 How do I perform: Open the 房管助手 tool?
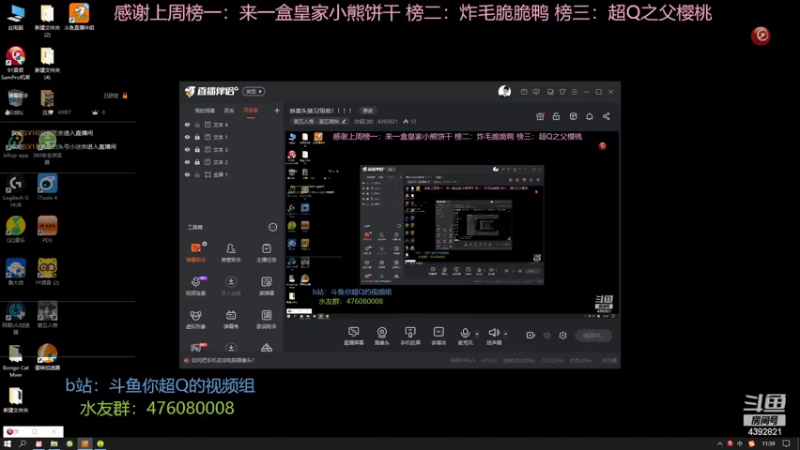pos(231,252)
